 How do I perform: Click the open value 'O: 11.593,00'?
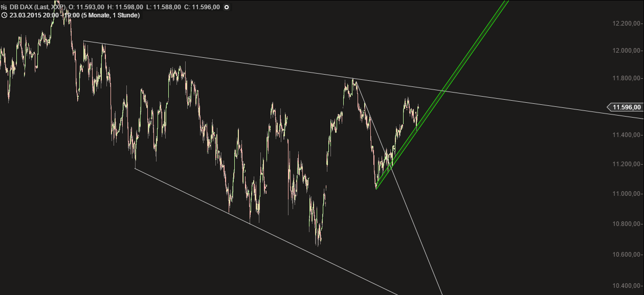click(x=87, y=7)
